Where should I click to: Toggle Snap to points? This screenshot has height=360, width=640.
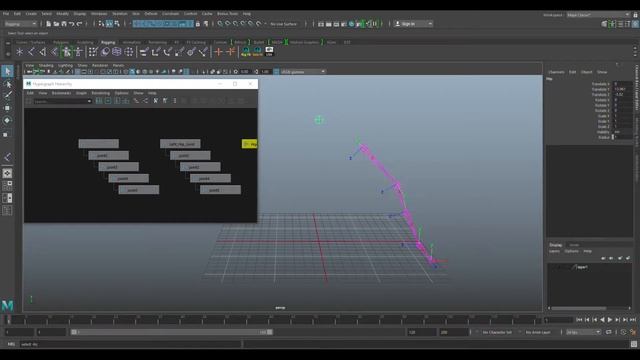tap(236, 24)
